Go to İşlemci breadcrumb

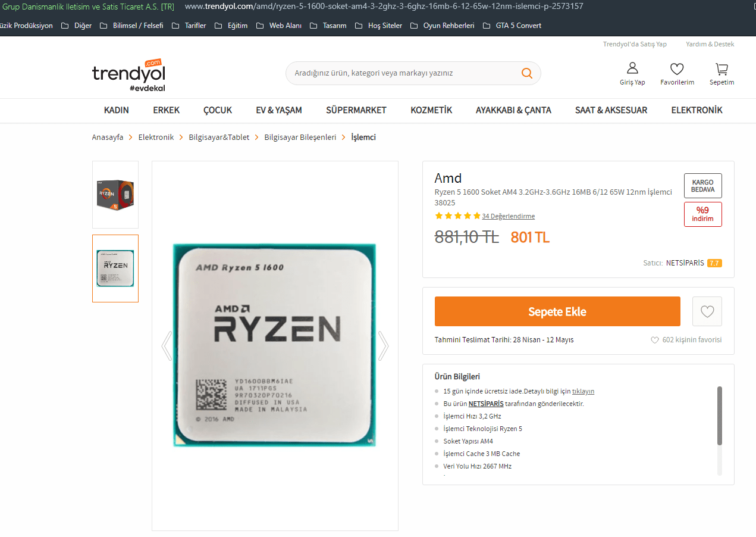coord(363,138)
